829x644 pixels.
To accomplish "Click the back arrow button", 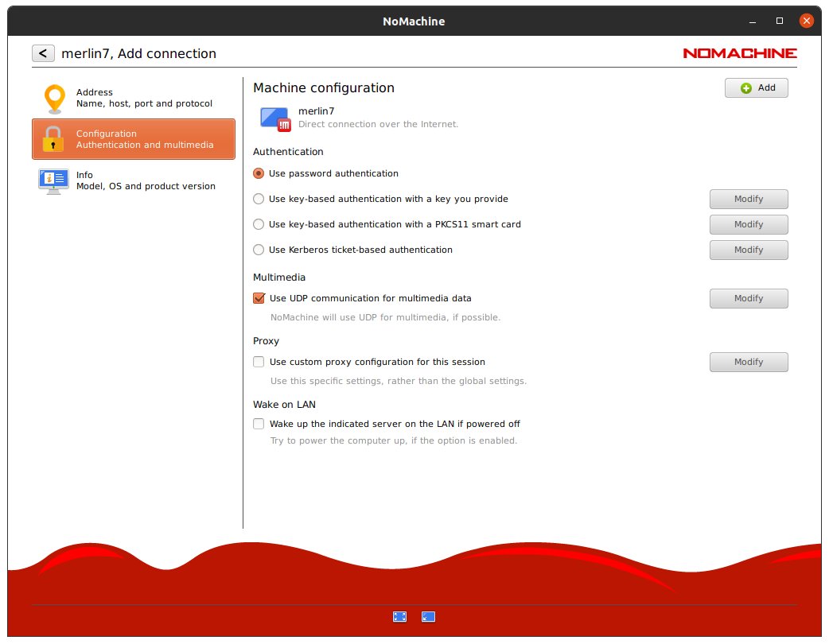I will tap(43, 52).
